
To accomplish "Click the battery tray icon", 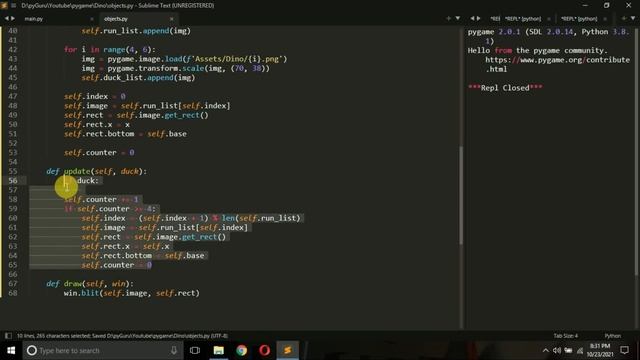I will (x=568, y=350).
